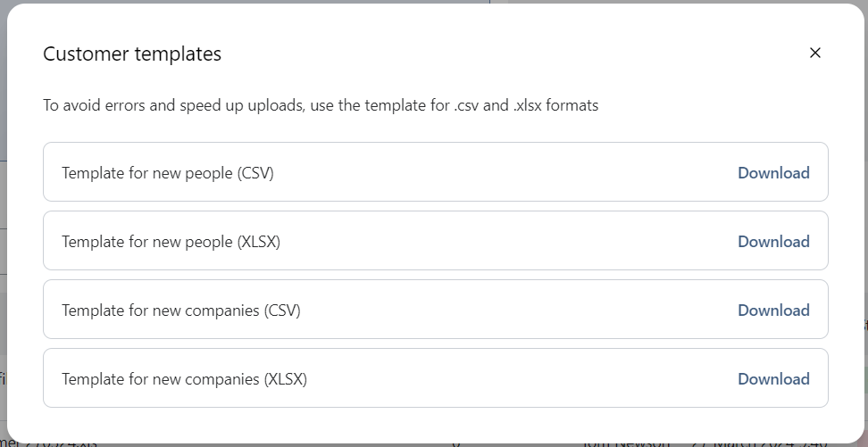Click the 'Tom Newson' name behind the dialog

coord(624,443)
